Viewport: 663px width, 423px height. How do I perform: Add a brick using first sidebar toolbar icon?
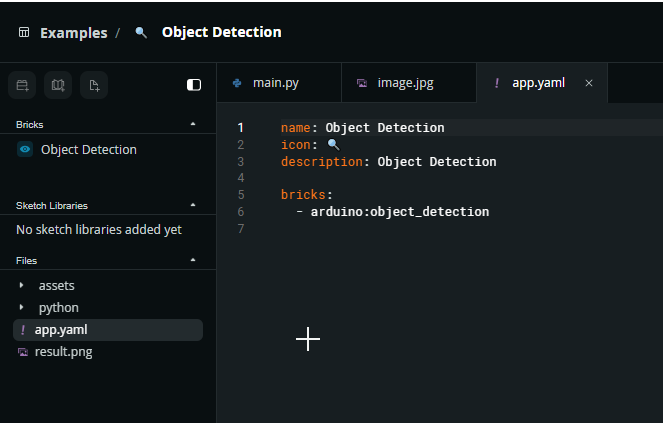(22, 85)
